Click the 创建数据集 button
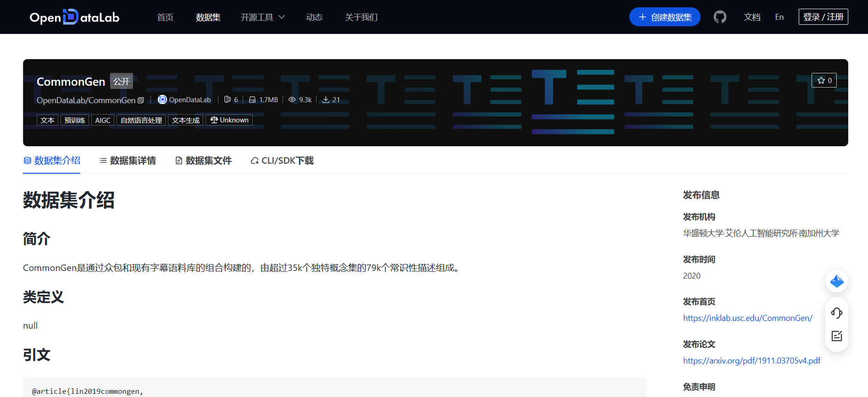 tap(665, 17)
